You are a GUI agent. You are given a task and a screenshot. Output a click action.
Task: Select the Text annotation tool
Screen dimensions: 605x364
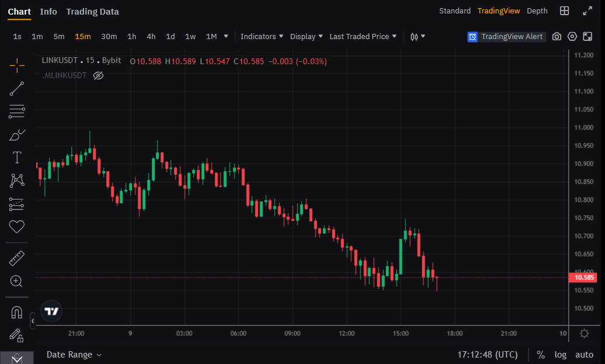(17, 157)
